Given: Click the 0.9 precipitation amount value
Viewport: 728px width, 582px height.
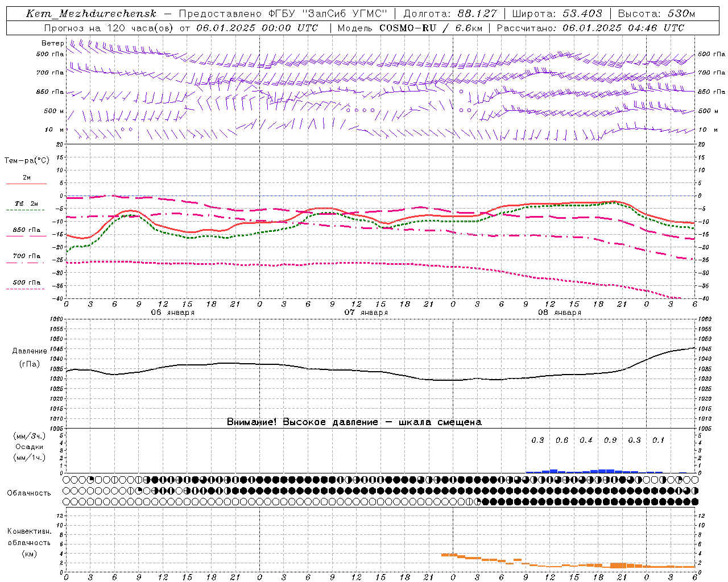Looking at the screenshot, I should pyautogui.click(x=610, y=440).
